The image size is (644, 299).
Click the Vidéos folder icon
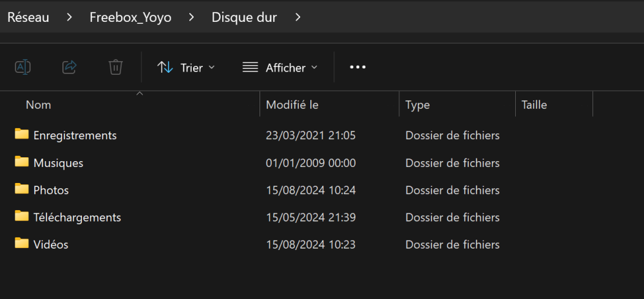point(23,244)
